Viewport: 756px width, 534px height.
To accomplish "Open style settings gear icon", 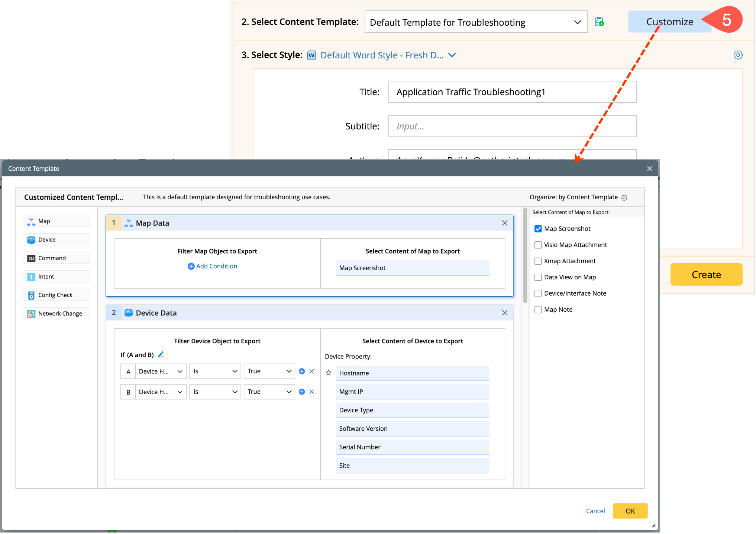I will [x=738, y=55].
